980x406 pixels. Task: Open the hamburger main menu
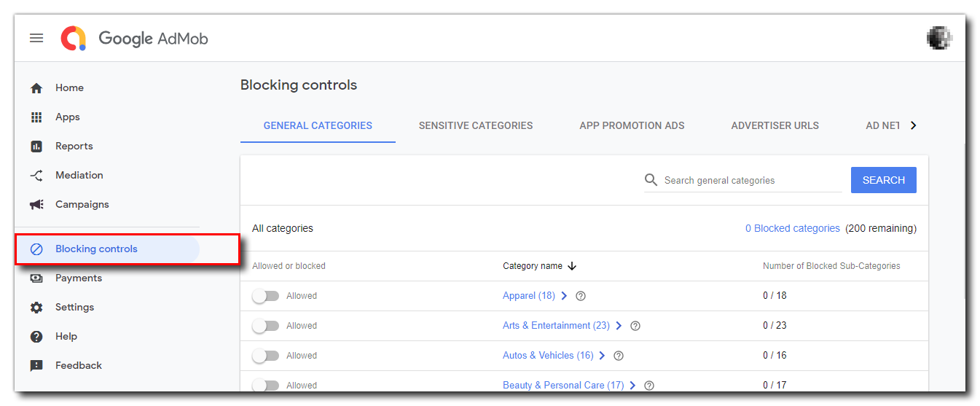click(x=36, y=38)
